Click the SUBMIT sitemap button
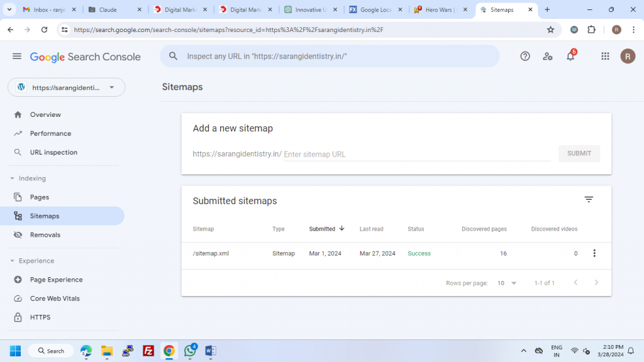 click(x=579, y=153)
